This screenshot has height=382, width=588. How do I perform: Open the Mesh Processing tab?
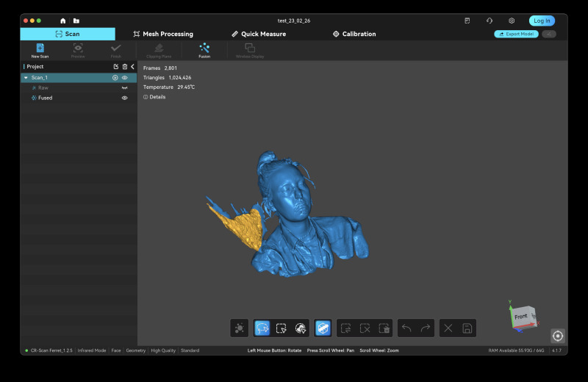pos(163,34)
